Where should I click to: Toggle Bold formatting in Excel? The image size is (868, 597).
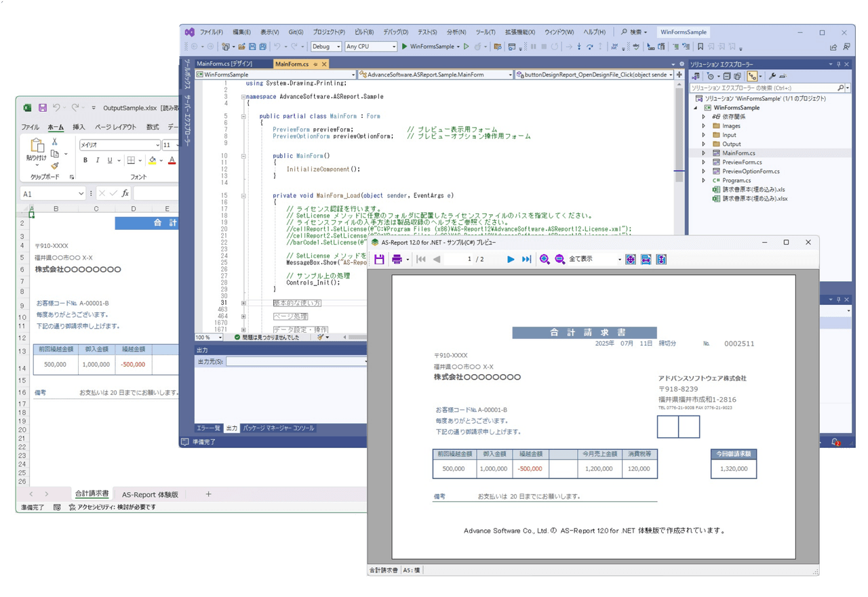click(85, 161)
